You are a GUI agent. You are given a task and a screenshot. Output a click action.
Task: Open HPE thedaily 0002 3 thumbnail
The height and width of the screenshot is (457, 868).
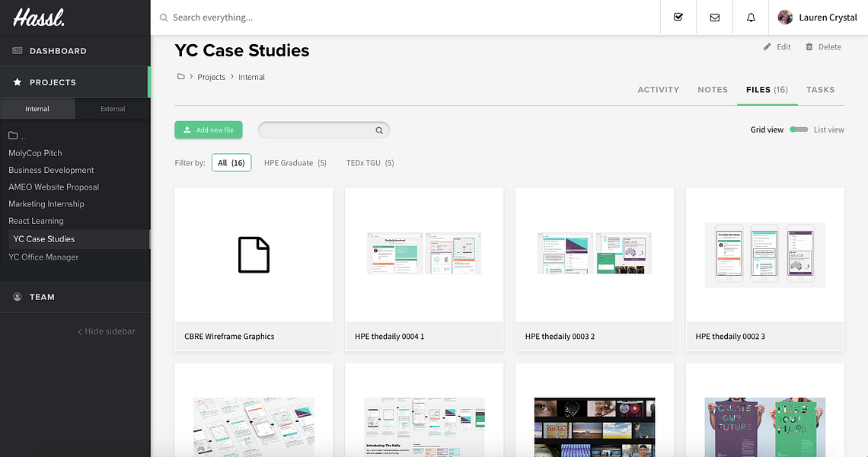pos(765,255)
